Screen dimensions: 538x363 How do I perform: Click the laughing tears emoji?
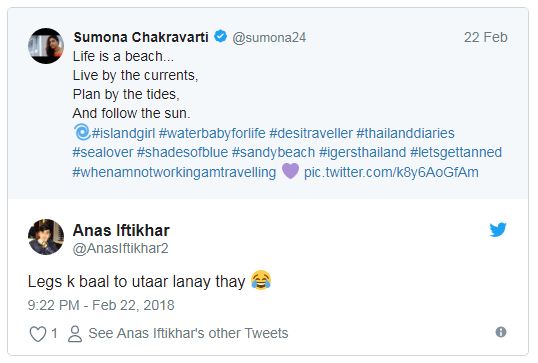(261, 280)
